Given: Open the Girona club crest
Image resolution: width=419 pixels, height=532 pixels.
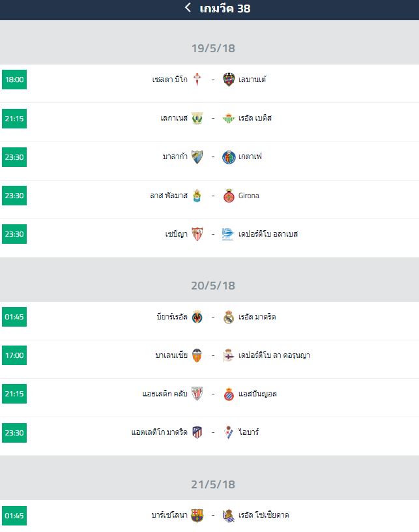Looking at the screenshot, I should 229,196.
